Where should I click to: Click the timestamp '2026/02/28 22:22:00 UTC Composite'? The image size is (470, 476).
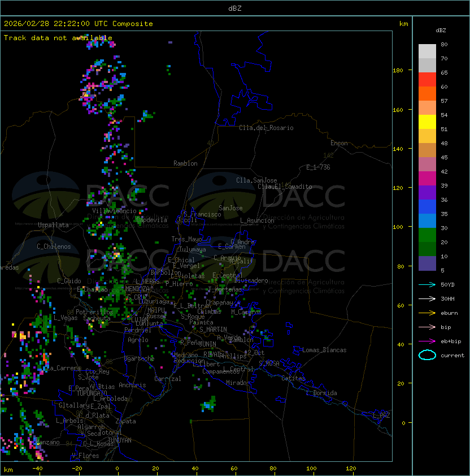click(x=79, y=24)
